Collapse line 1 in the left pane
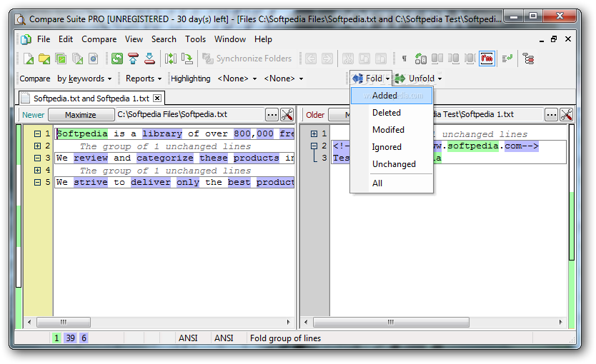The height and width of the screenshot is (364, 596). pyautogui.click(x=38, y=133)
